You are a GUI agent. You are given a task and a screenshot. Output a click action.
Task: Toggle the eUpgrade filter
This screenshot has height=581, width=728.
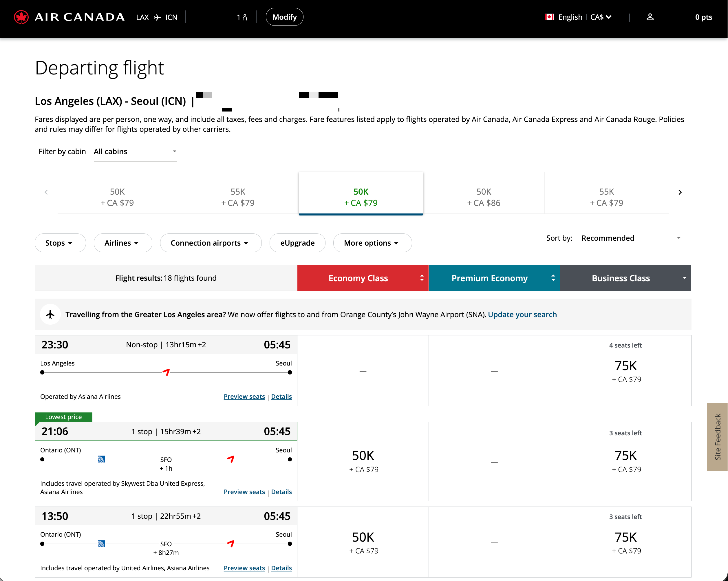(x=297, y=243)
